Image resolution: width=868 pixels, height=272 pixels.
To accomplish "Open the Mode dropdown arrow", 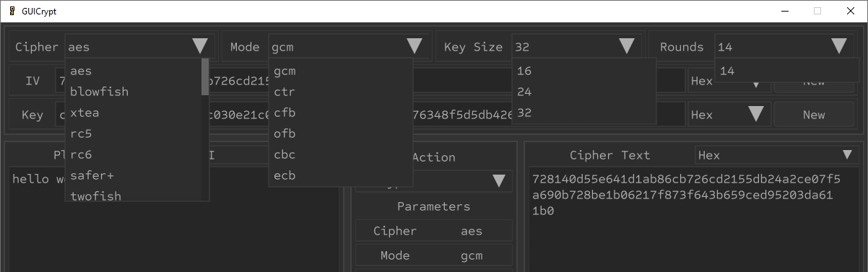I will [414, 47].
